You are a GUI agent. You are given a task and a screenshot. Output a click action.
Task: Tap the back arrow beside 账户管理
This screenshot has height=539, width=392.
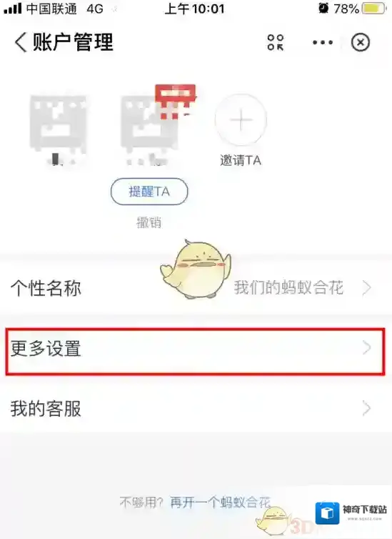tap(21, 42)
